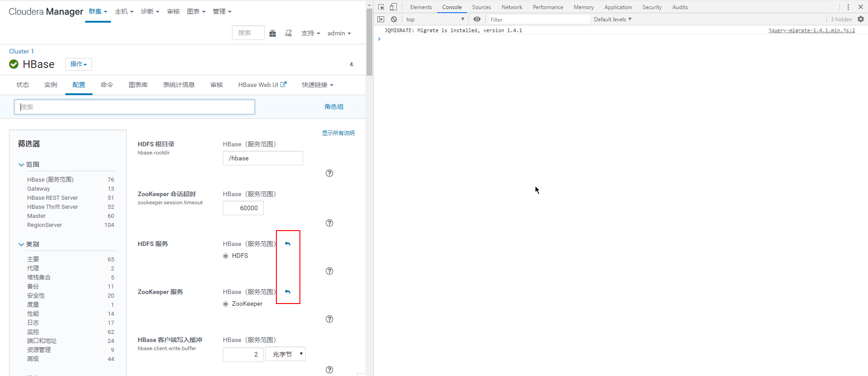Viewport: 868px width, 376px height.
Task: Click help icon for HDFS 服务
Action: pyautogui.click(x=329, y=271)
